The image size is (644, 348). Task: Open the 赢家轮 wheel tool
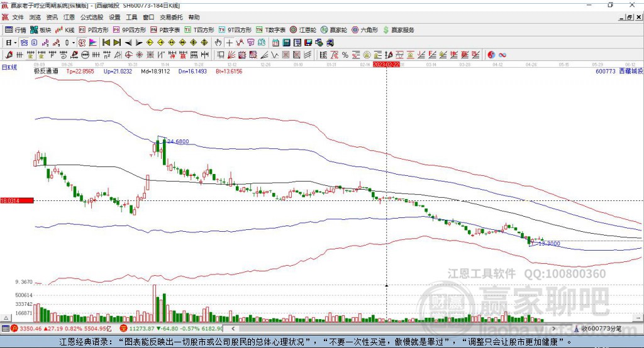[334, 30]
